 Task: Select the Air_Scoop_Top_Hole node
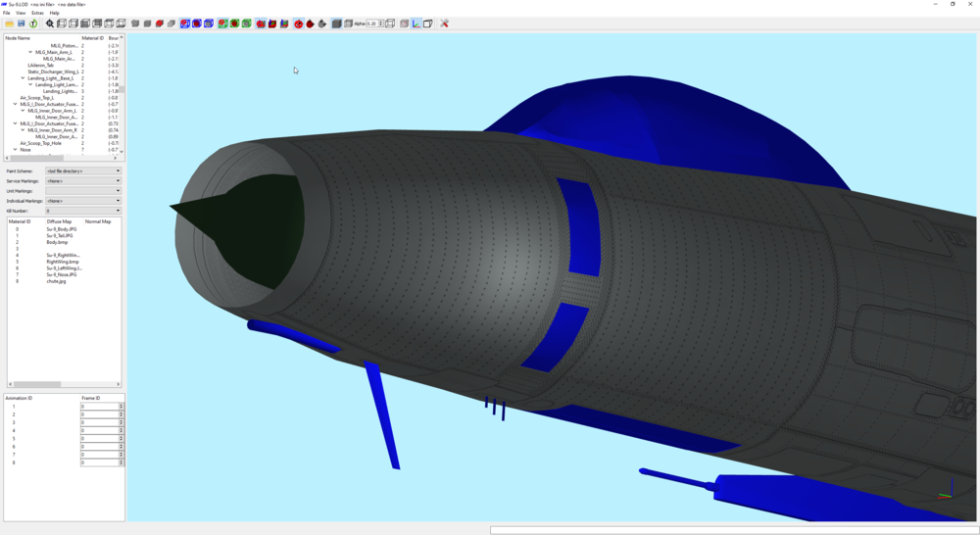click(40, 143)
